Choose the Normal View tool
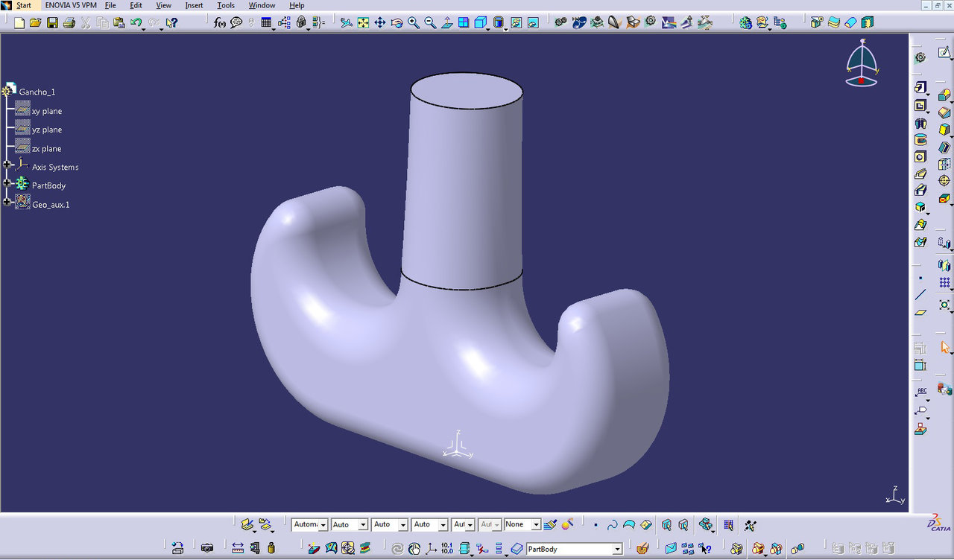 446,23
